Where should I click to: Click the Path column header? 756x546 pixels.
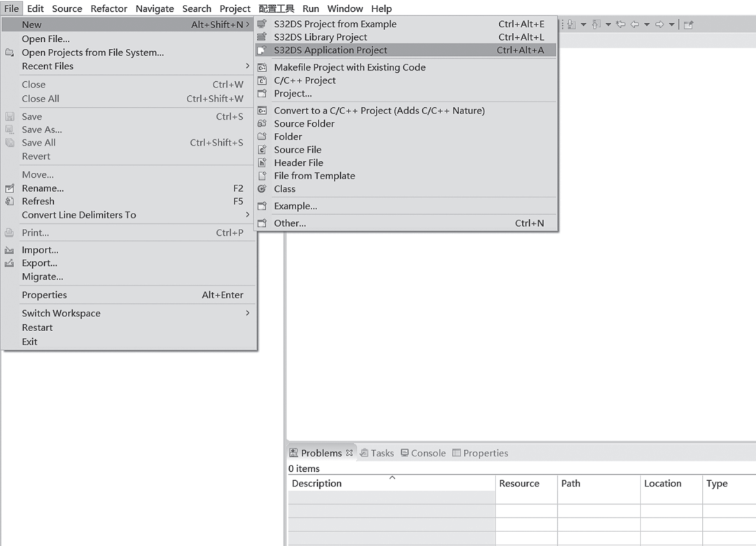pyautogui.click(x=599, y=483)
